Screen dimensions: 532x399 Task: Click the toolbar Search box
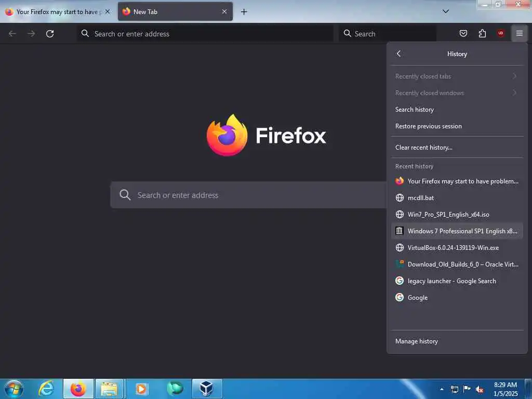388,34
